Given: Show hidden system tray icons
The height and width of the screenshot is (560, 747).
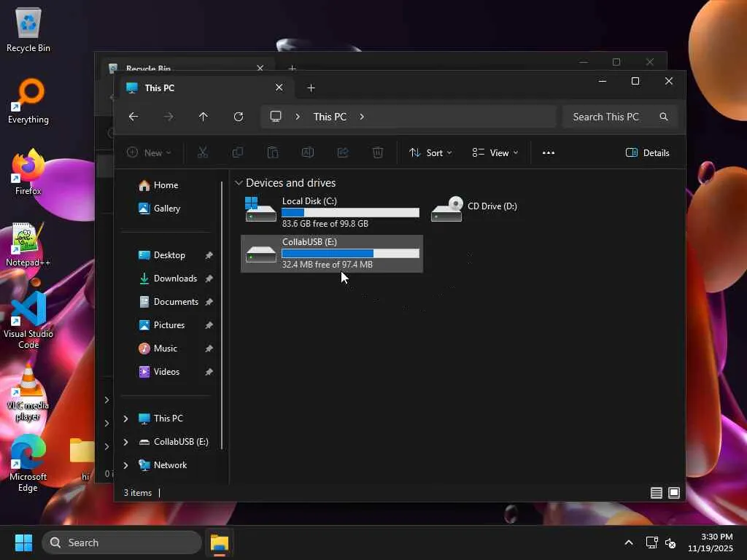Looking at the screenshot, I should click(629, 542).
